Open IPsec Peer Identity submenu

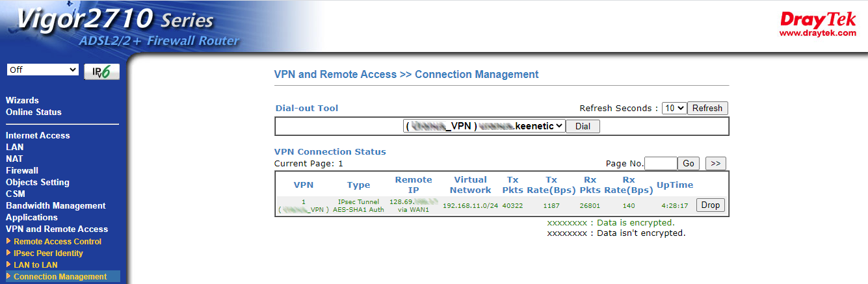click(x=48, y=253)
